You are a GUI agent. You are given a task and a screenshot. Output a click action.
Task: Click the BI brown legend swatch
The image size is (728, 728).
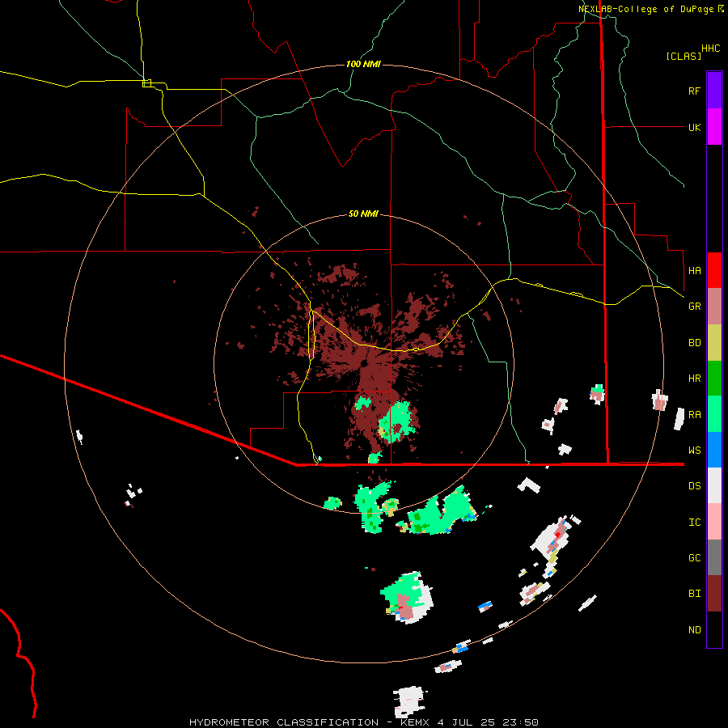click(x=714, y=594)
